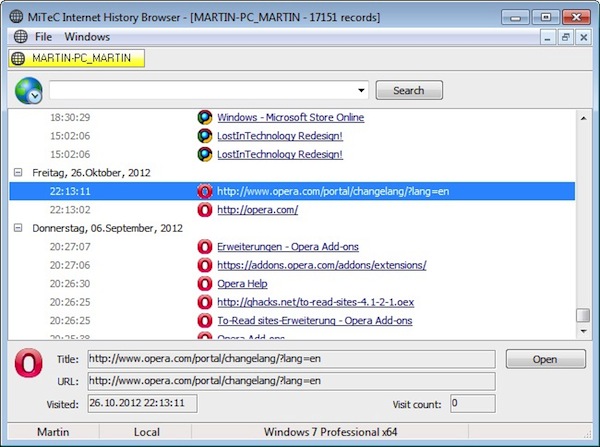Select the highlighted opera.com changelang row
The height and width of the screenshot is (447, 600).
coord(292,191)
